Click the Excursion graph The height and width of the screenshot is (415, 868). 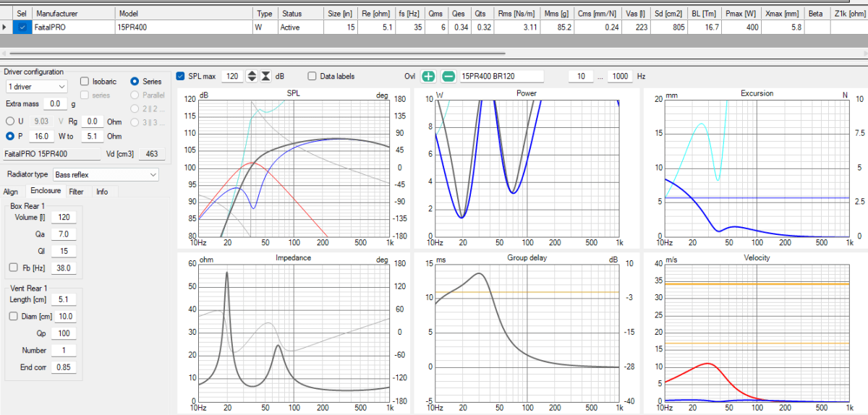[756, 167]
